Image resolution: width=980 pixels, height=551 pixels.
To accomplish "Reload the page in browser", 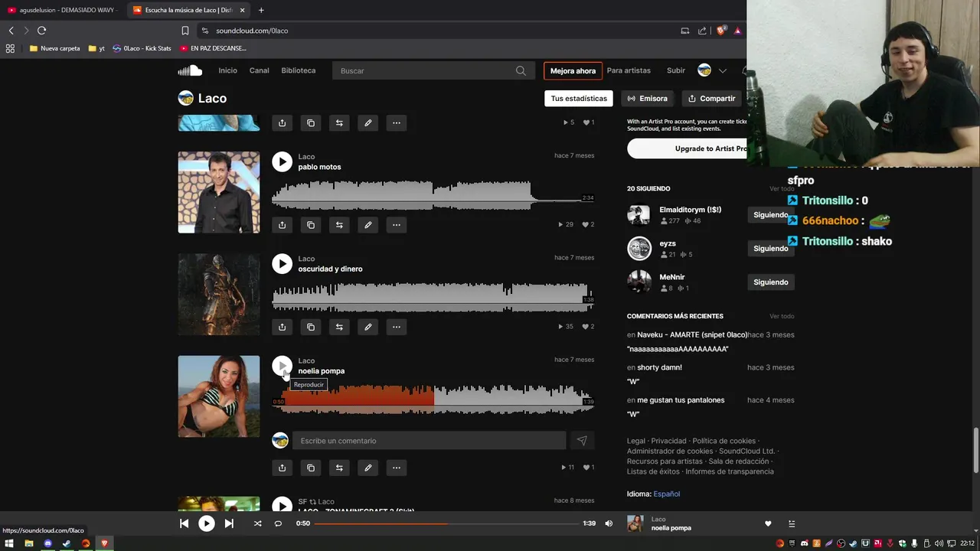I will [41, 31].
